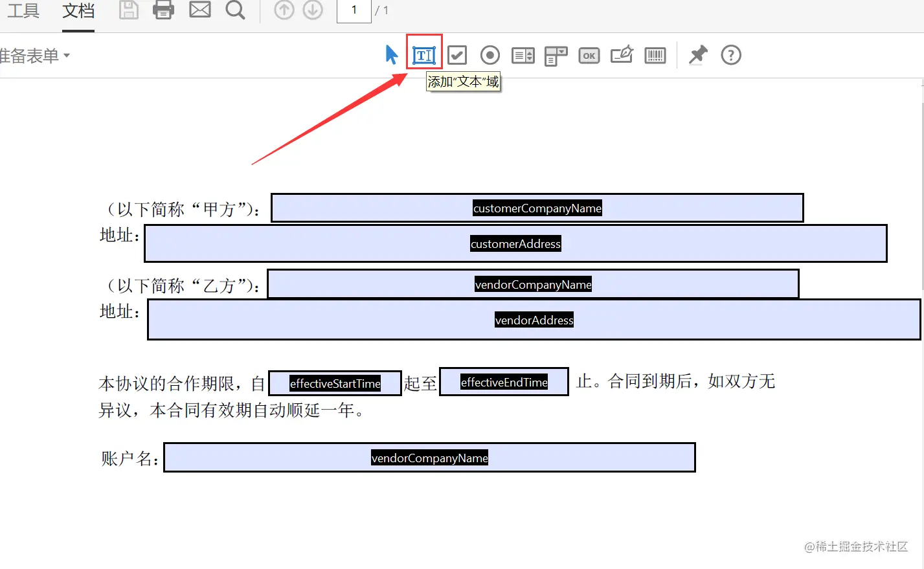Open the form tools help
Viewport: 924px width, 569px height.
[x=730, y=55]
